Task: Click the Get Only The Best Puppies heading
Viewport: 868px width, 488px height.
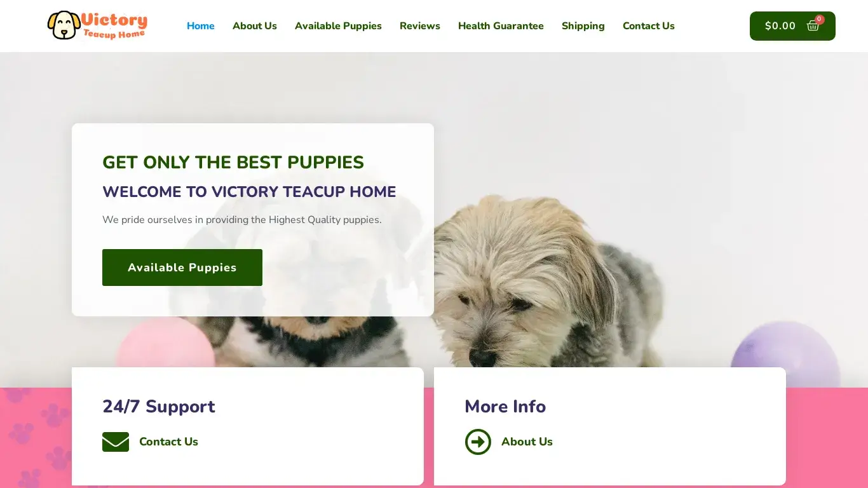Action: click(233, 163)
